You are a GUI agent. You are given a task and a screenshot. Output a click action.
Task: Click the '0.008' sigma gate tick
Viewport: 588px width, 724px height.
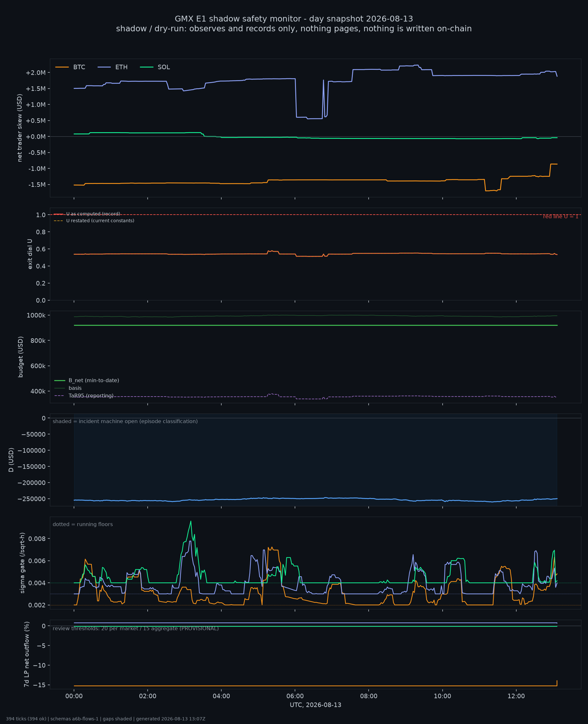[x=37, y=539]
